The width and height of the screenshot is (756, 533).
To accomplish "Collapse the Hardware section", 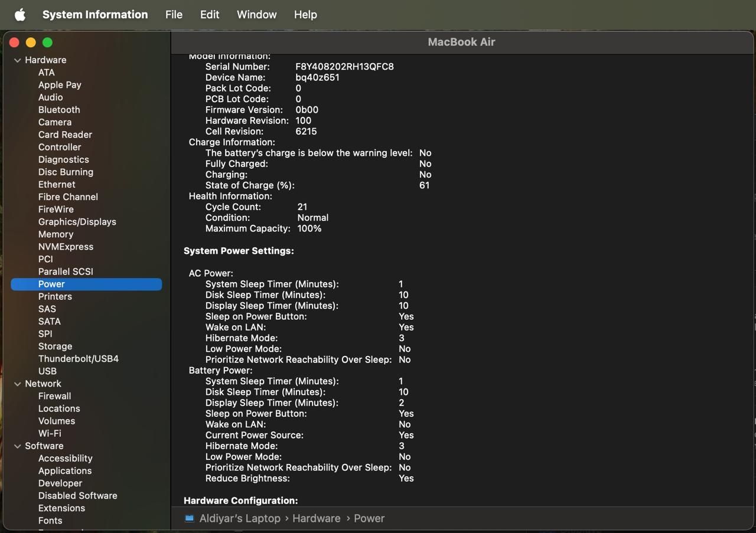I will coord(18,60).
